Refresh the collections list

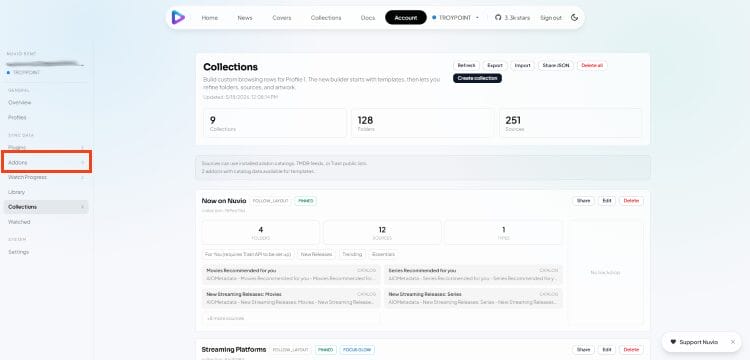pos(466,65)
